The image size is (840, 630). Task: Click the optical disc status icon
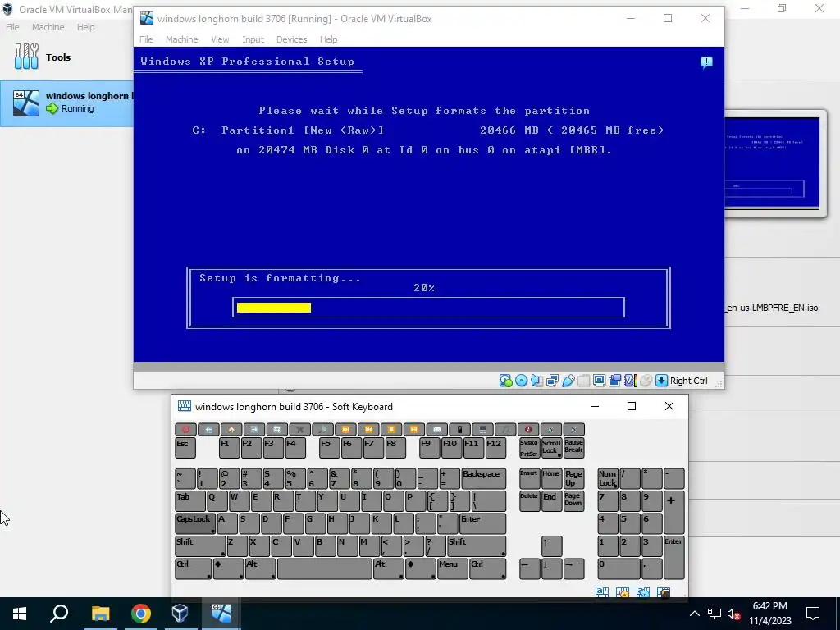pos(521,381)
